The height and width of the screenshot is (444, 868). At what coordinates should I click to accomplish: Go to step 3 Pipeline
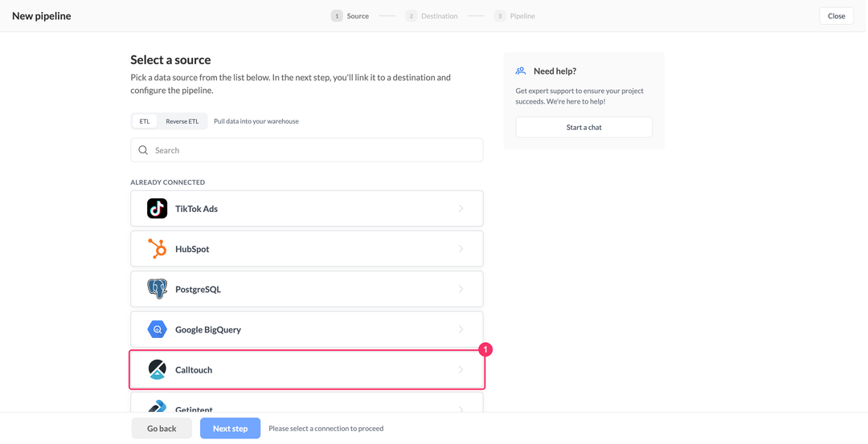(x=514, y=16)
